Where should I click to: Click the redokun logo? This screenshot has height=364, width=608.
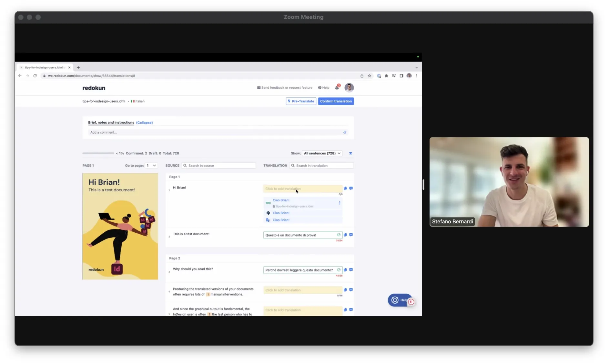[94, 88]
